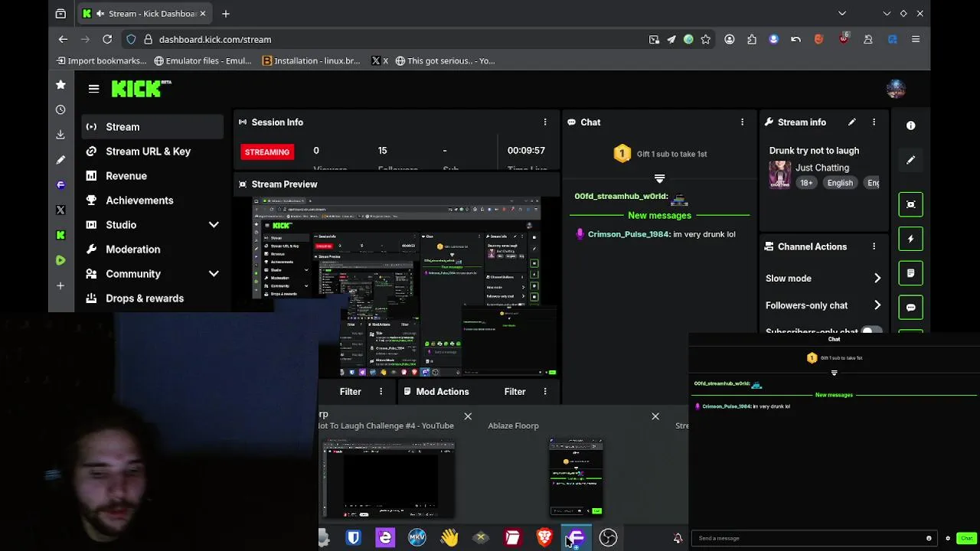The height and width of the screenshot is (551, 980).
Task: Open Bitwarden from the taskbar
Action: click(x=353, y=538)
